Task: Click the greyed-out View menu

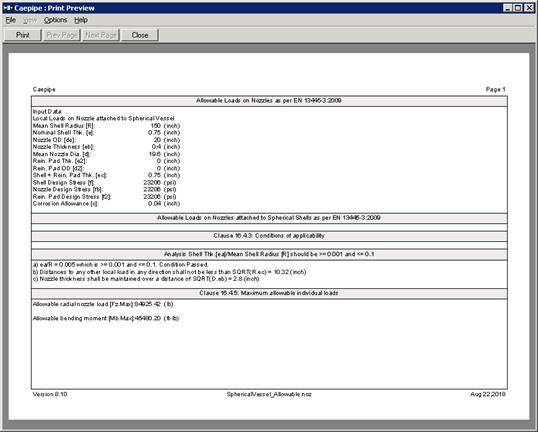Action: coord(30,20)
